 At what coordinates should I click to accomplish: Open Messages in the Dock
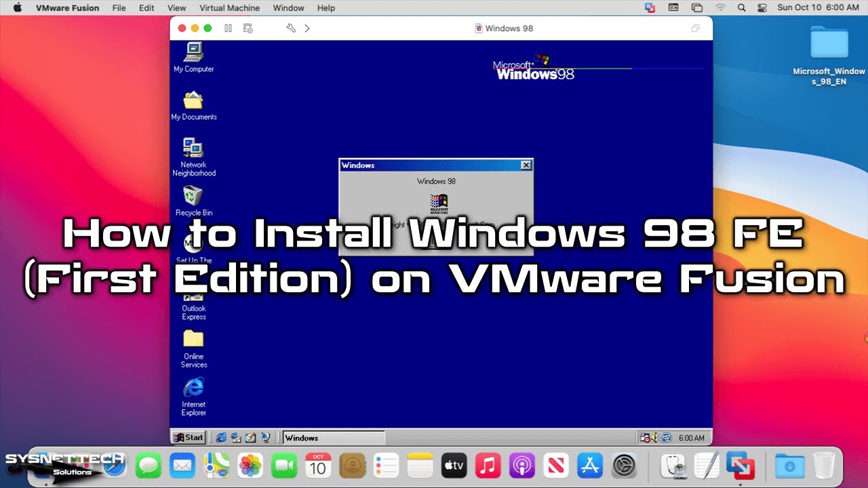click(x=148, y=466)
